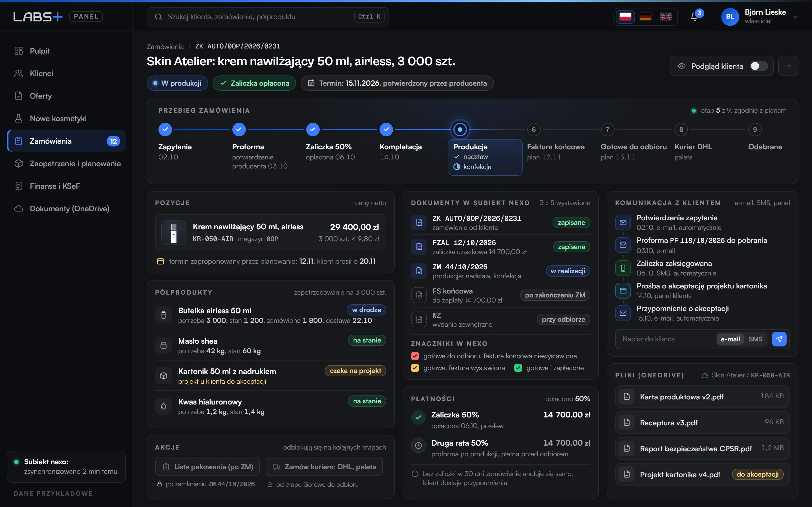Click the Butelka airless 50 ml bottle icon
The image size is (812, 507).
[x=164, y=315]
